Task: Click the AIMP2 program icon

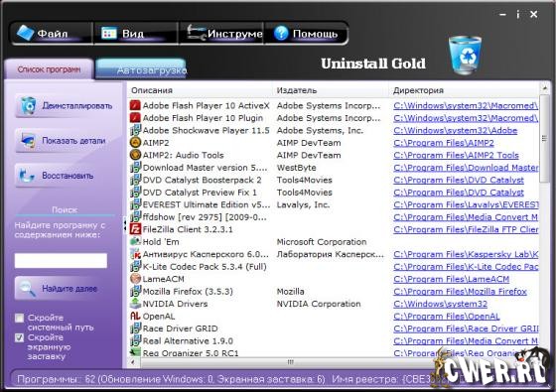Action: (x=135, y=143)
